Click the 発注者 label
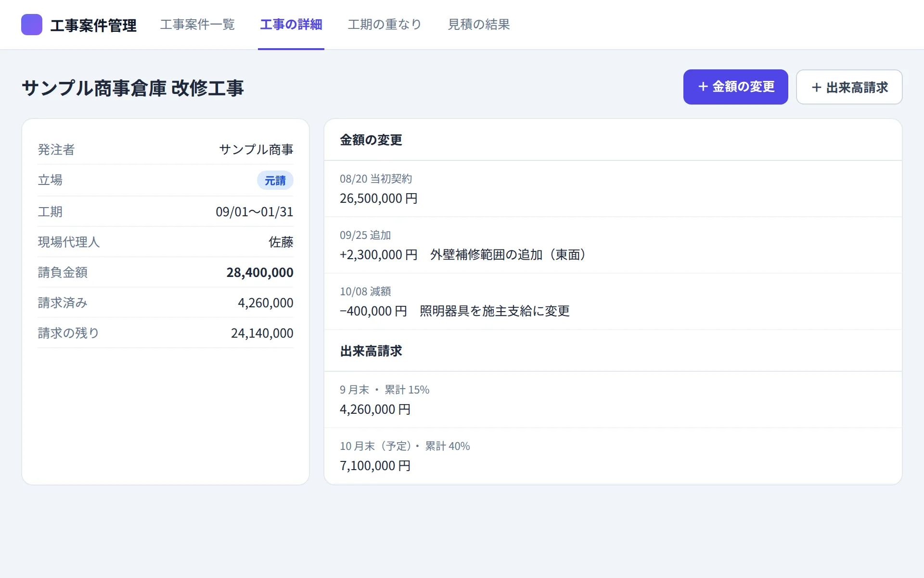 click(56, 150)
